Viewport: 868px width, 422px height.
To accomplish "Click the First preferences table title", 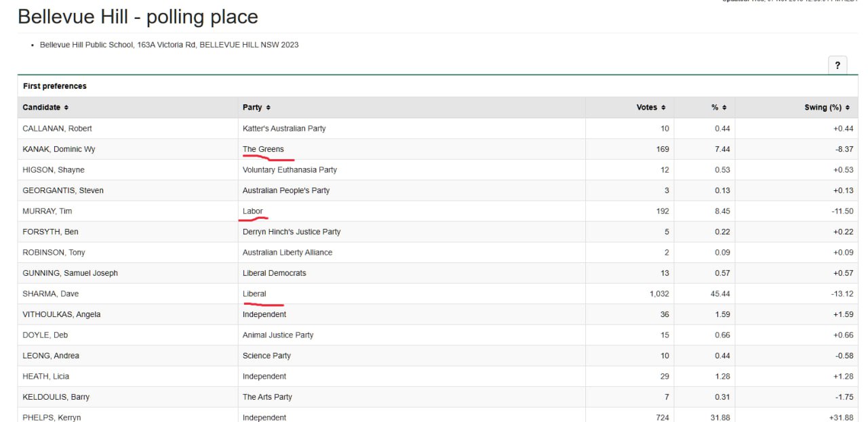I will point(55,86).
